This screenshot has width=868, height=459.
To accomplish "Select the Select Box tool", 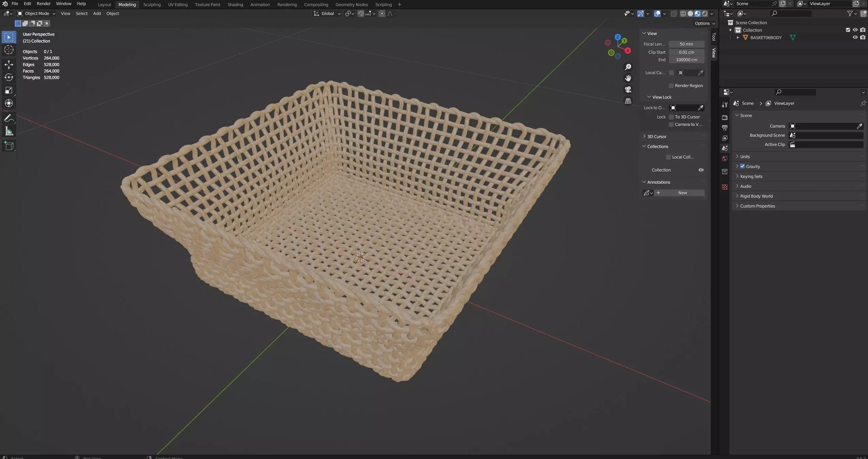I will 9,37.
